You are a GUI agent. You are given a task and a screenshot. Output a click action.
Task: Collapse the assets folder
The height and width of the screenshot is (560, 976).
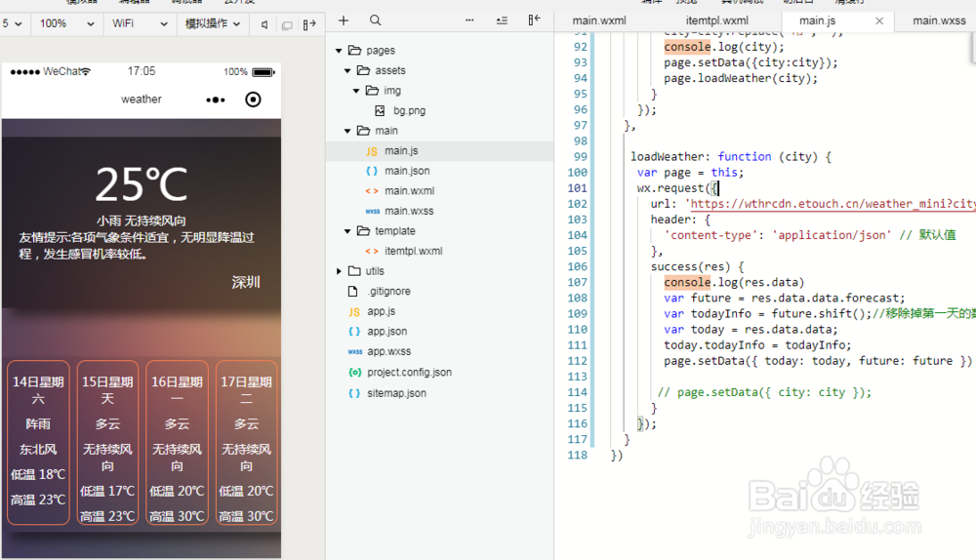[347, 70]
